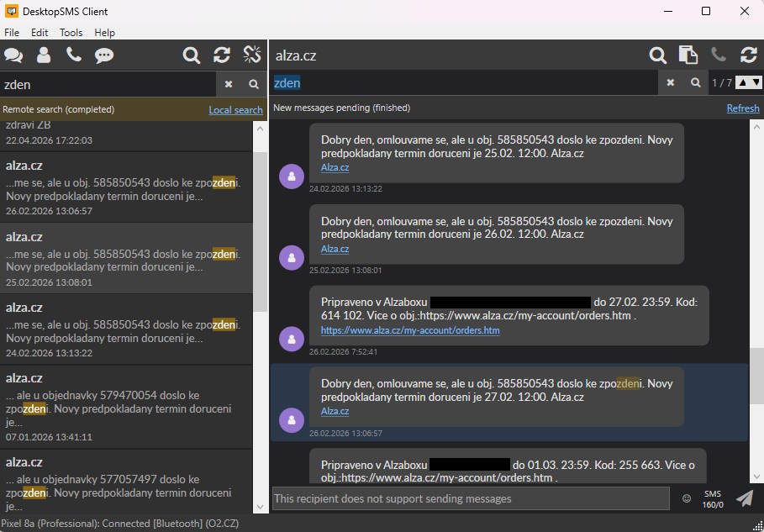
Task: Click scroll up arrow of conversation pane
Action: [756, 127]
